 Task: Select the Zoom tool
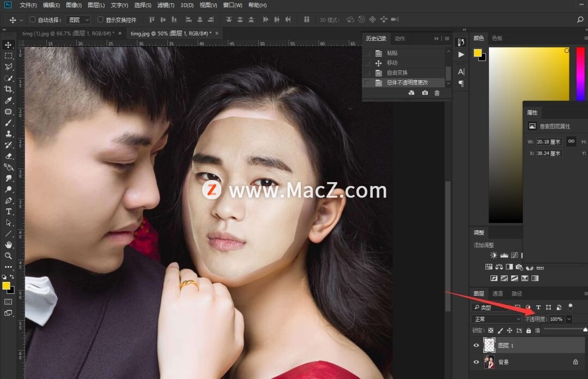(8, 256)
